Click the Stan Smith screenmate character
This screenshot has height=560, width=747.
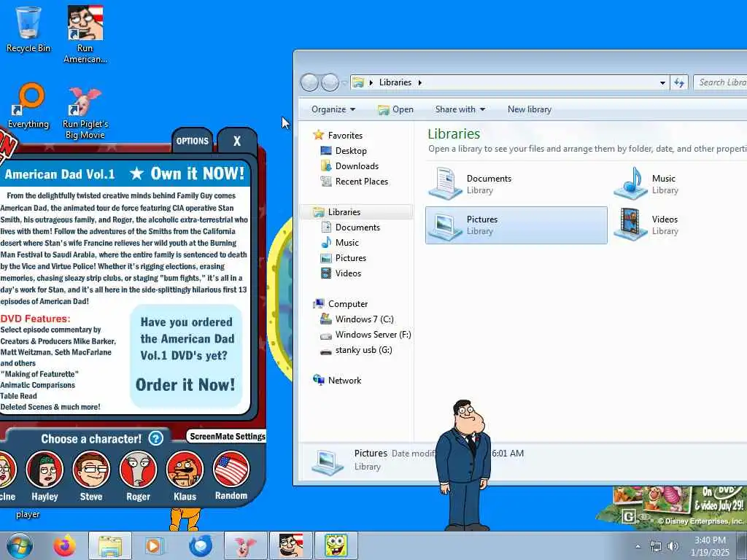463,464
